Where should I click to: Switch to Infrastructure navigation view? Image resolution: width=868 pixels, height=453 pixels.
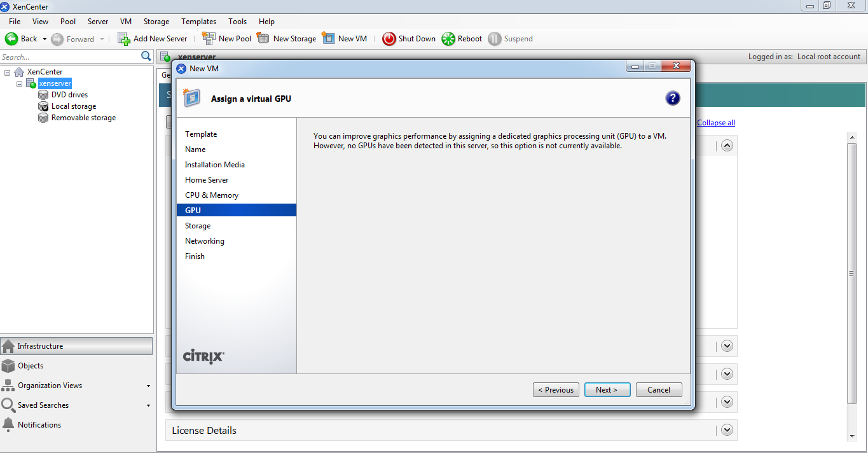[x=76, y=346]
